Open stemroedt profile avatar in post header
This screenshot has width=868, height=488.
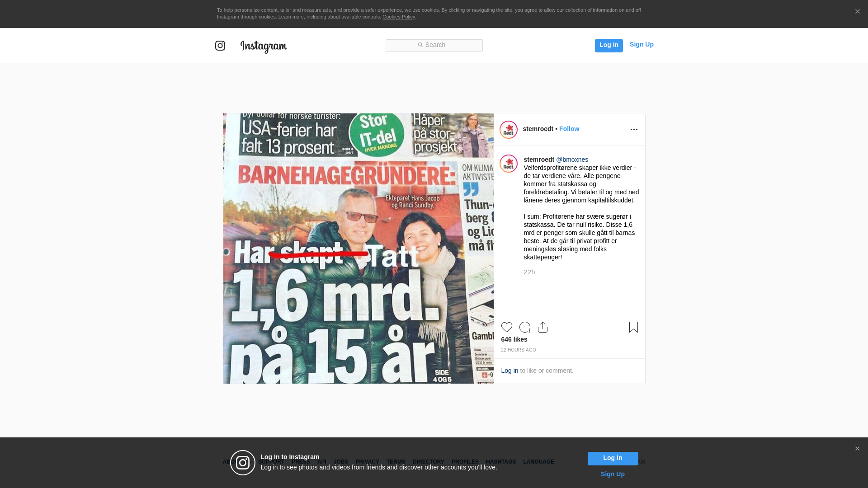pos(509,130)
